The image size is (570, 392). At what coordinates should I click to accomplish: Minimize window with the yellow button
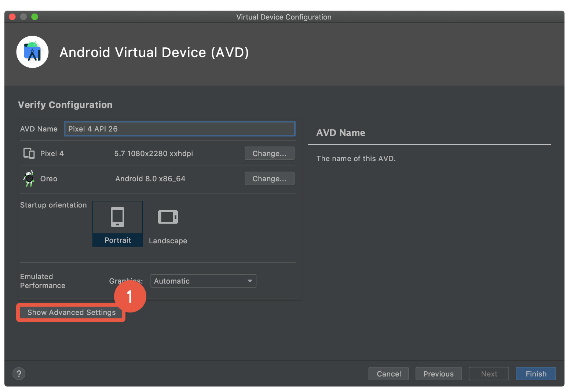pyautogui.click(x=23, y=17)
